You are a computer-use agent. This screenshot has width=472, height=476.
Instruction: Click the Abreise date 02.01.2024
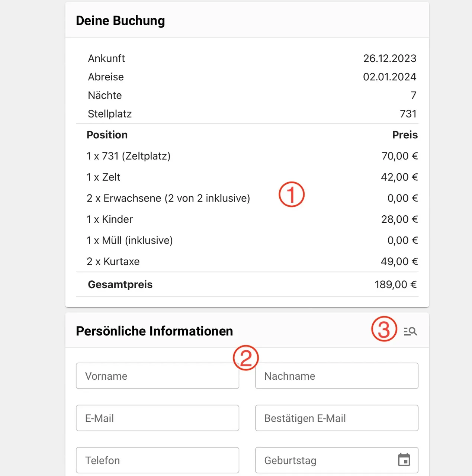pos(389,77)
